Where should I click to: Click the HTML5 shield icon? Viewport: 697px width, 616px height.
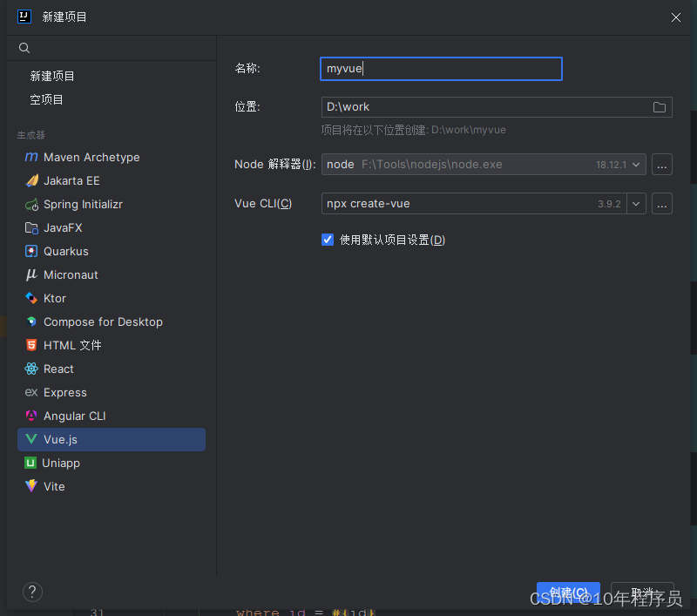[x=31, y=345]
